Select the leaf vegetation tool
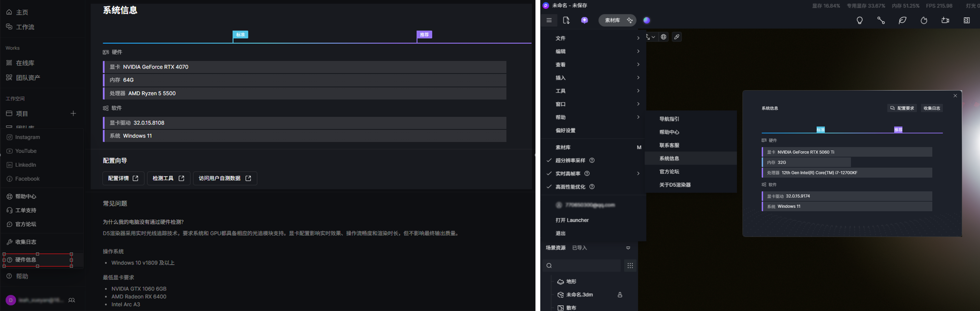 [902, 21]
